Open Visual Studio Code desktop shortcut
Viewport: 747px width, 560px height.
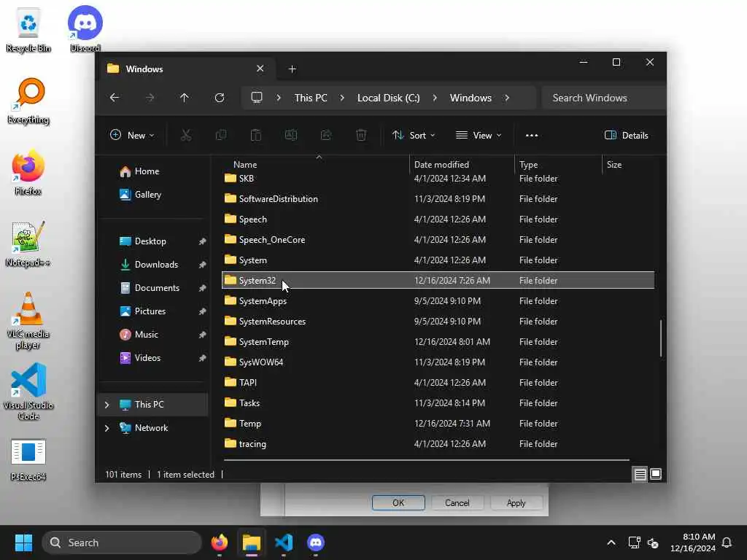pos(28,392)
